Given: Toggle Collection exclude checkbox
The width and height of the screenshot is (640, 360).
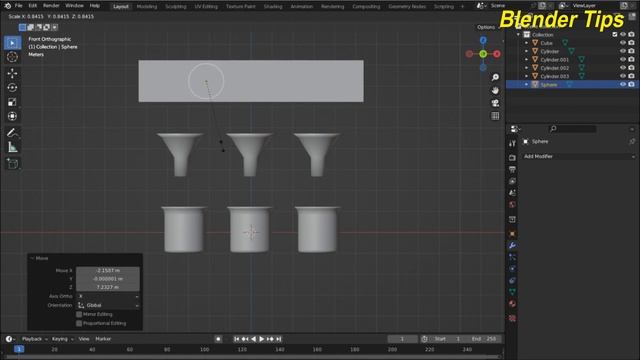Looking at the screenshot, I should pos(615,35).
